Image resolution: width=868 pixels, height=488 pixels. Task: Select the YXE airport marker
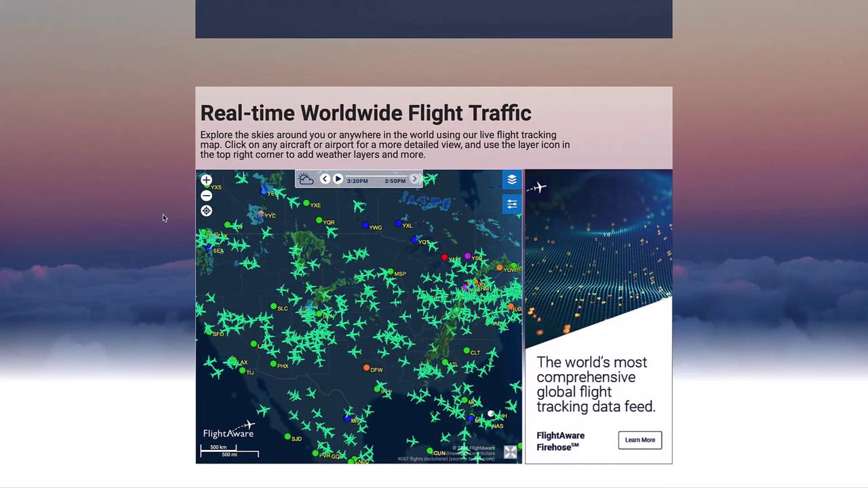307,203
